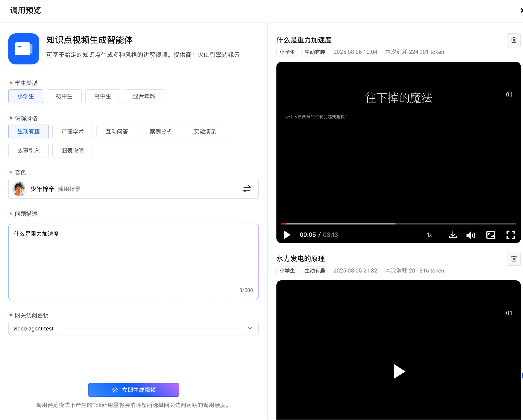Image resolution: width=523 pixels, height=420 pixels.
Task: Choose the 故事引入 style button
Action: (x=28, y=150)
